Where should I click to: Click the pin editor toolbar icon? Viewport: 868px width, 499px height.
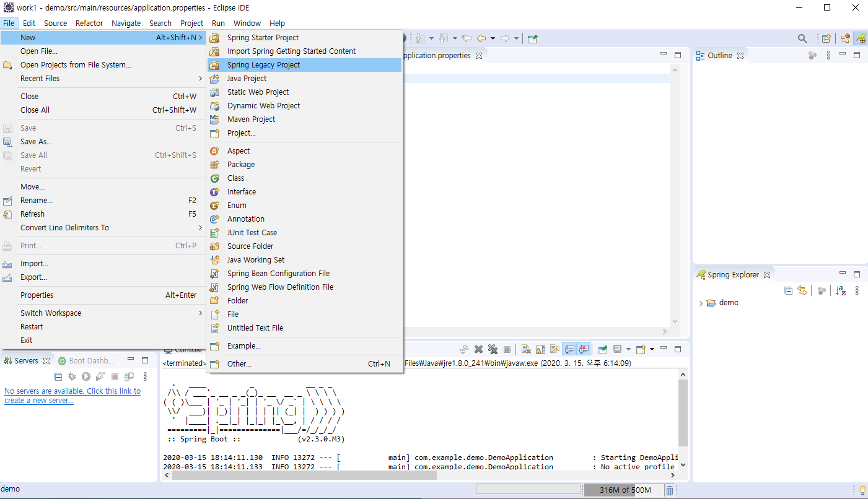tap(533, 38)
